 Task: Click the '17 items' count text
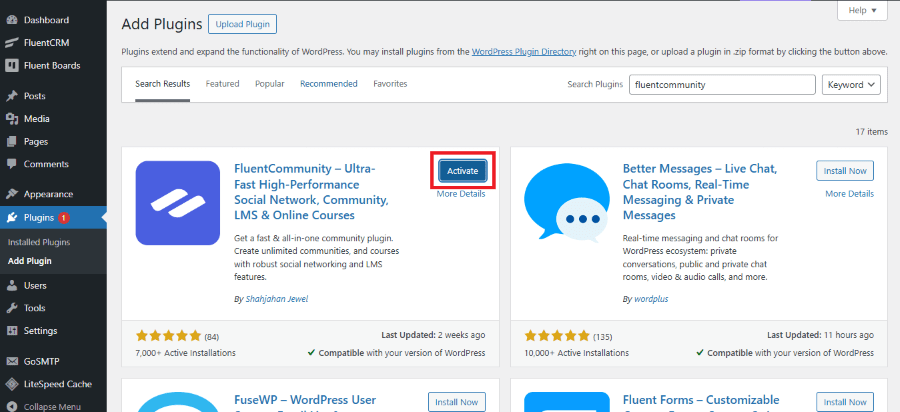(x=871, y=132)
